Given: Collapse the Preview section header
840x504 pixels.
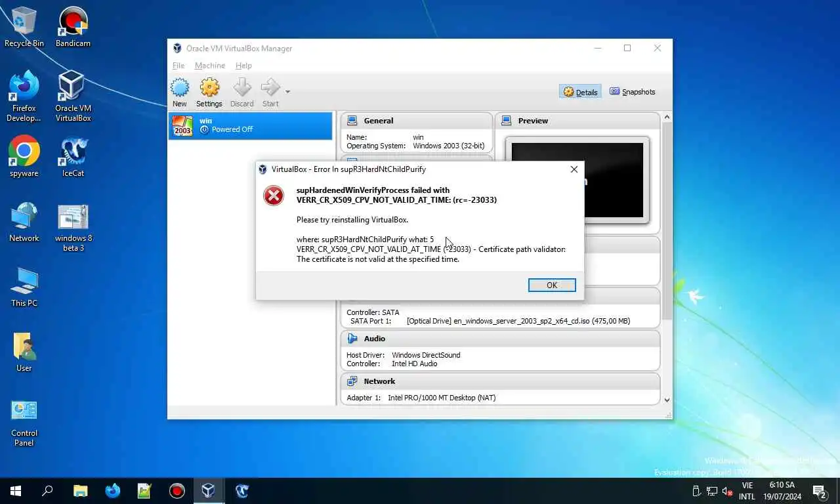Looking at the screenshot, I should (577, 121).
